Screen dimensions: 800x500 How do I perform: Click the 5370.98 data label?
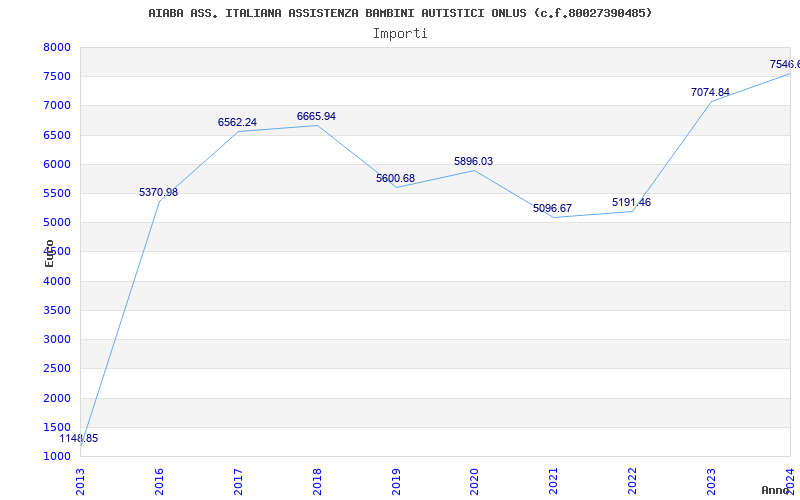point(159,192)
